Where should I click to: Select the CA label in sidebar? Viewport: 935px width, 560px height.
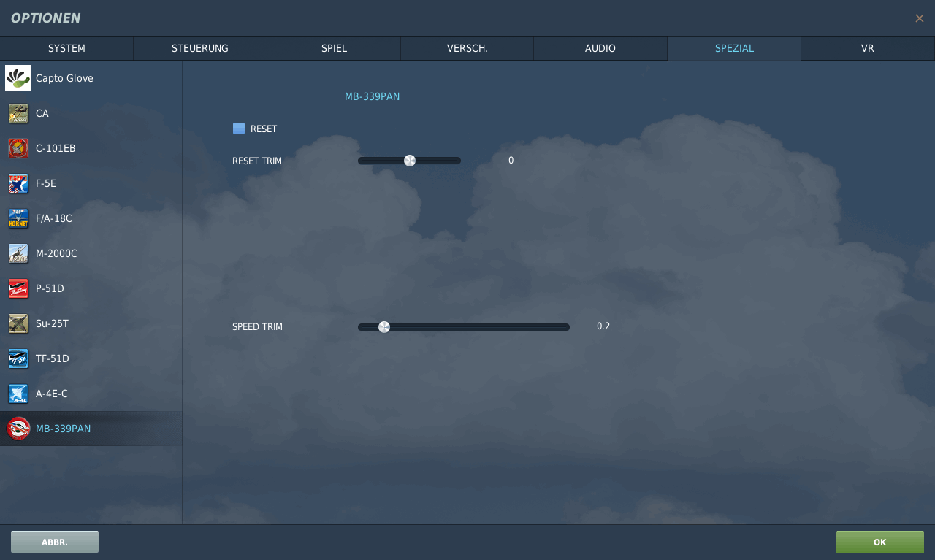click(42, 113)
